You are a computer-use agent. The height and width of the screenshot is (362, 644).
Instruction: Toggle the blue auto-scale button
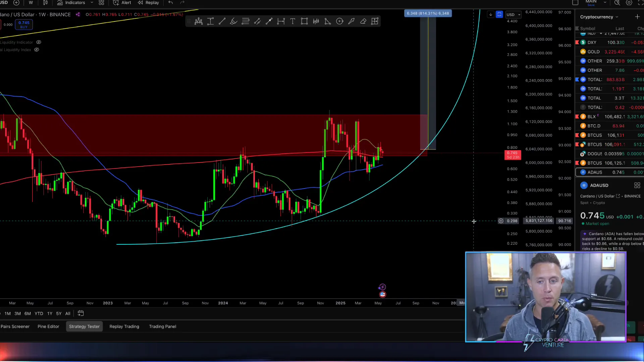pyautogui.click(x=499, y=14)
